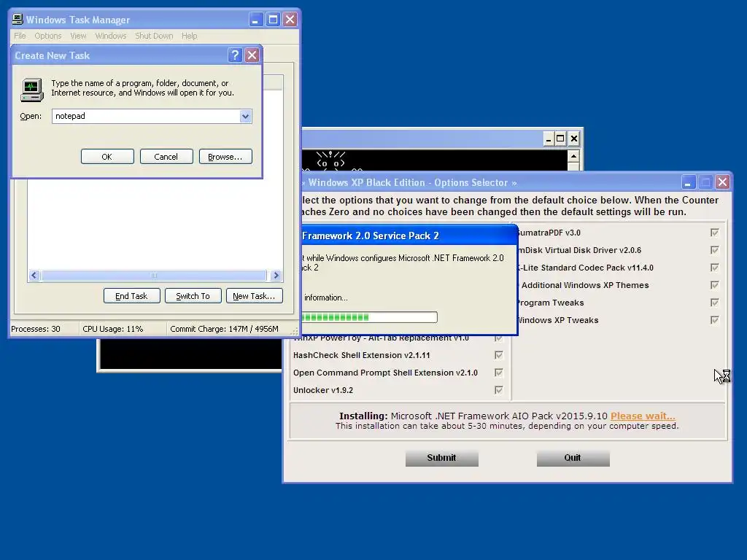This screenshot has height=560, width=747.
Task: Click the Submit button
Action: [441, 458]
